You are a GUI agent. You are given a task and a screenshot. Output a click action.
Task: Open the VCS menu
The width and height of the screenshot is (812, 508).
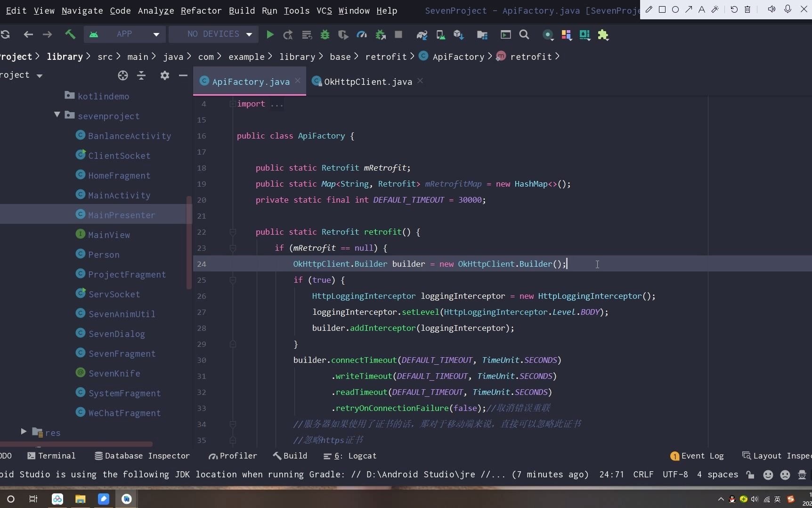pos(324,10)
